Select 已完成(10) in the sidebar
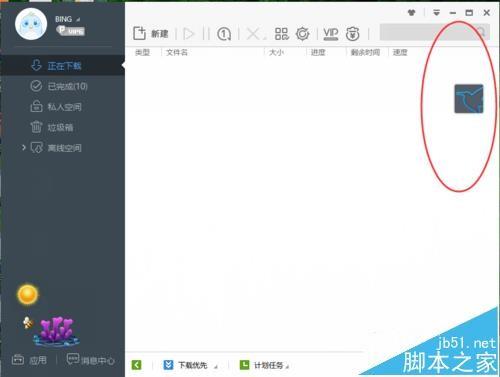The height and width of the screenshot is (377, 500). 62,86
